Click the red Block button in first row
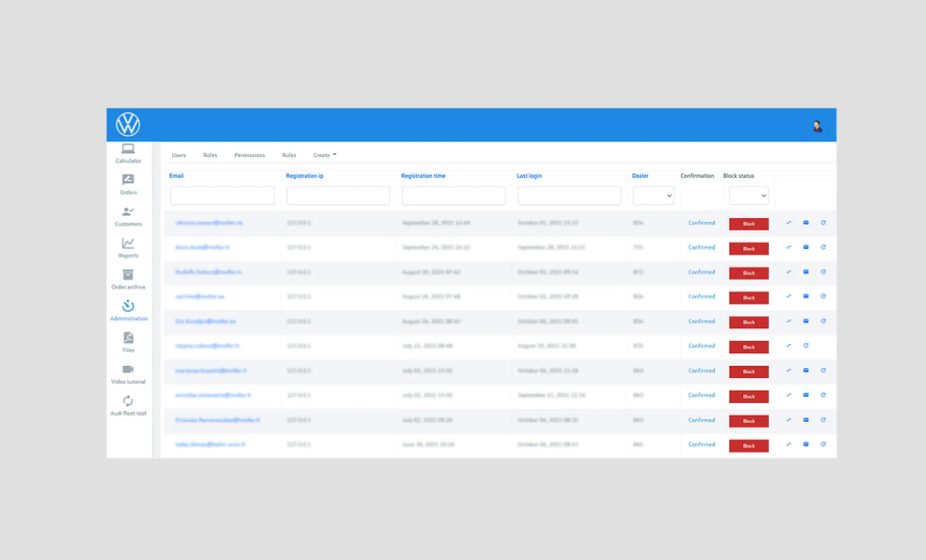The height and width of the screenshot is (560, 926). pyautogui.click(x=749, y=224)
